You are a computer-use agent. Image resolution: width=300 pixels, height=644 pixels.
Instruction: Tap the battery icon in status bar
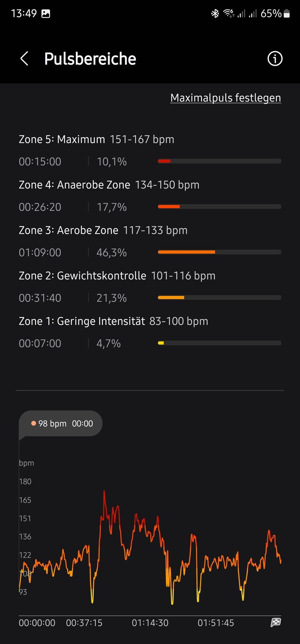287,14
